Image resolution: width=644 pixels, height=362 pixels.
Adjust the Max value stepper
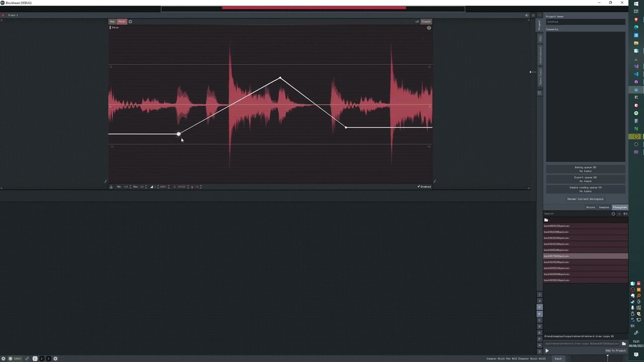tap(146, 187)
